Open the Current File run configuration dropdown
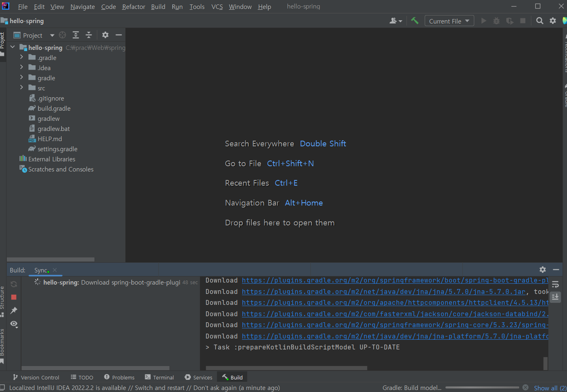 449,21
